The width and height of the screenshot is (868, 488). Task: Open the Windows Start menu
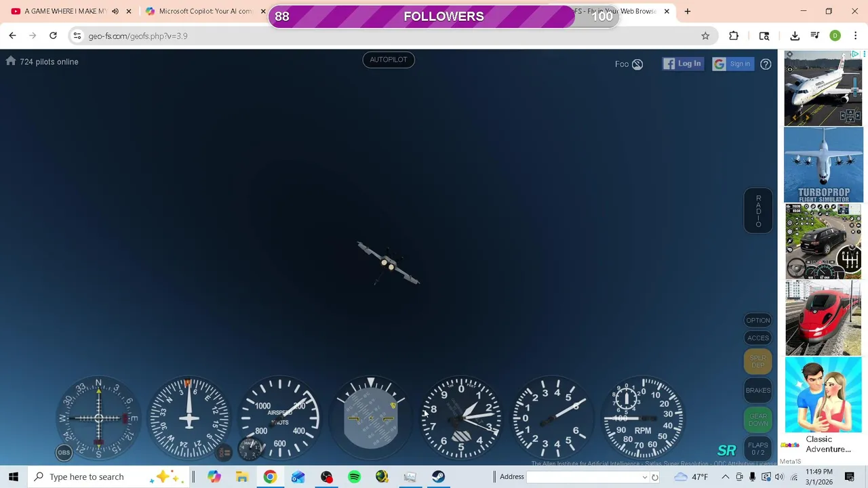point(14,476)
